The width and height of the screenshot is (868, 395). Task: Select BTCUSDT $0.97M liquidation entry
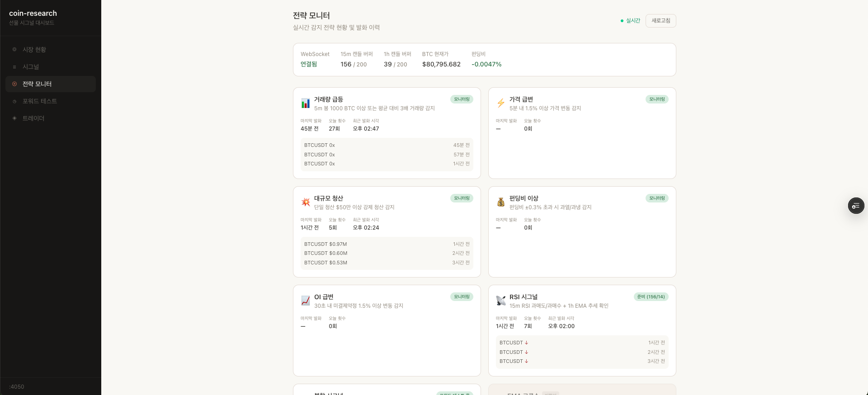[387, 244]
